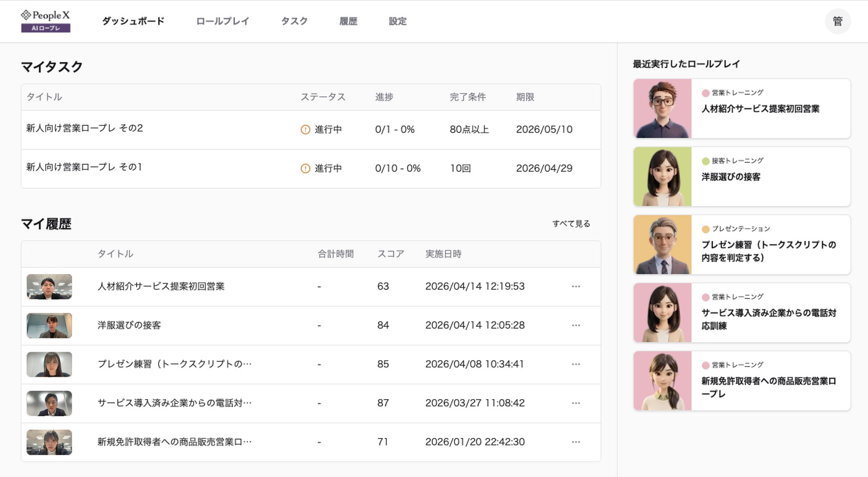Screen dimensions: 868x477
Task: Switch to the ロールプレイ tab
Action: coord(223,21)
